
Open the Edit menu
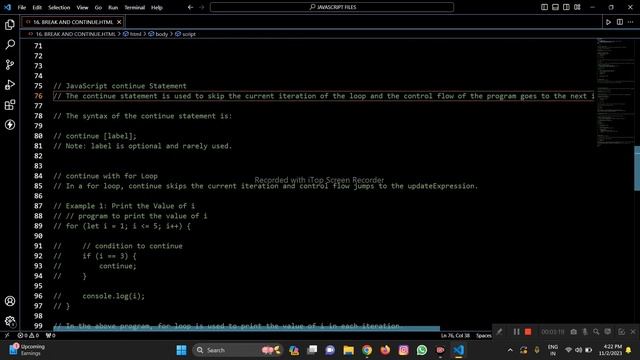coord(37,7)
